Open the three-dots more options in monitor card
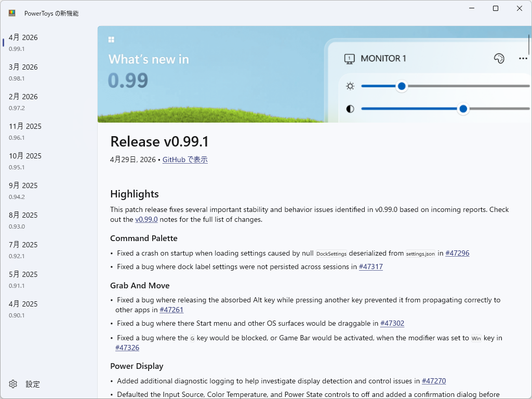 [523, 59]
